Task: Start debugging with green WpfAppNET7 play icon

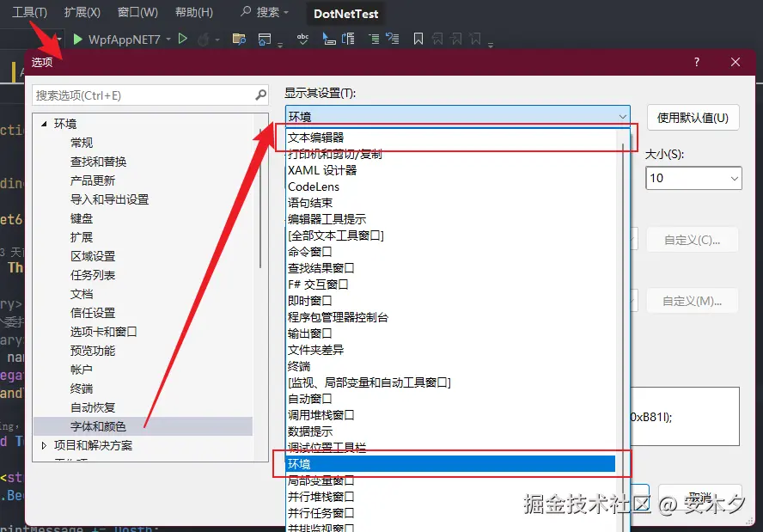Action: point(77,39)
